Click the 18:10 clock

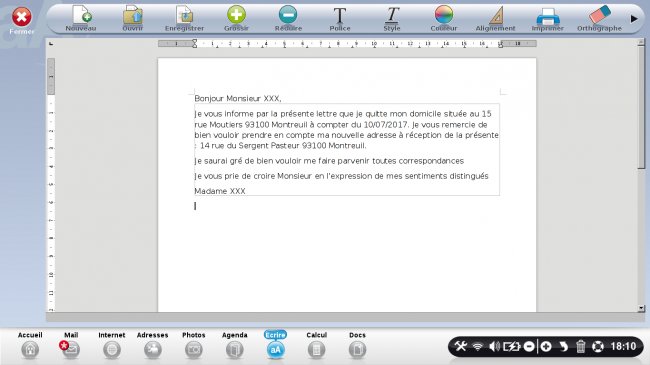coord(623,346)
